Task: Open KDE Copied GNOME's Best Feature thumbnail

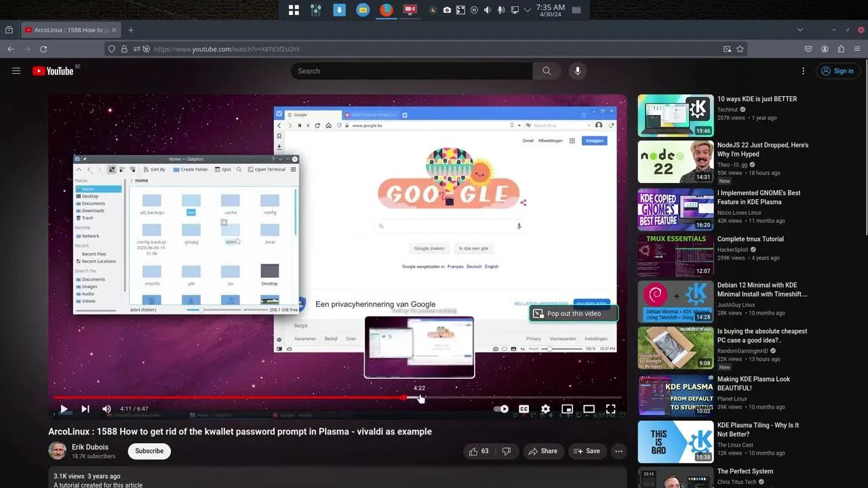Action: point(675,209)
